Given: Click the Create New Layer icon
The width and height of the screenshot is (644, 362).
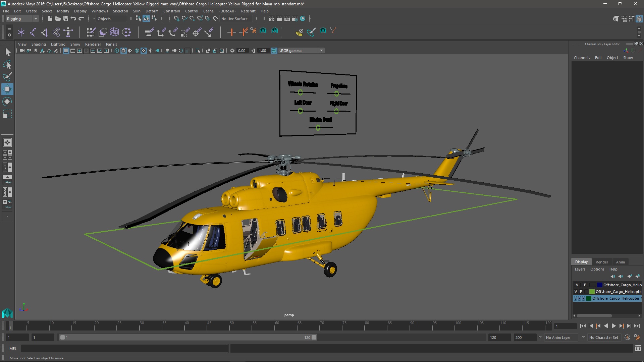Looking at the screenshot, I should point(630,276).
